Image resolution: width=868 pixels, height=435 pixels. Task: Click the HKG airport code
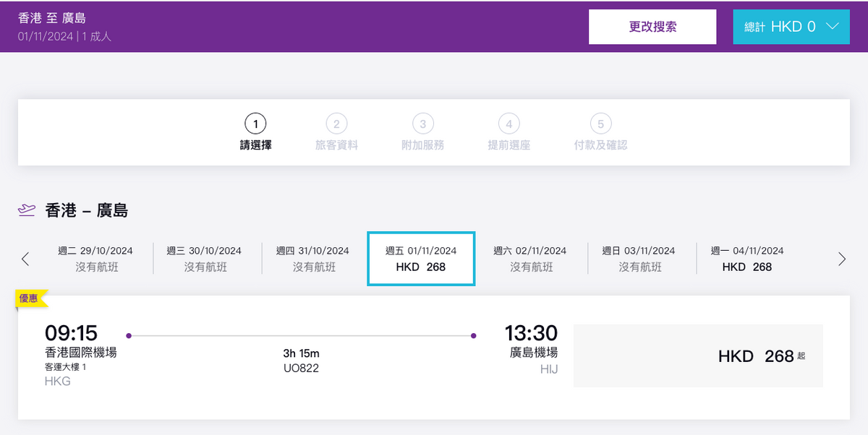pyautogui.click(x=58, y=381)
